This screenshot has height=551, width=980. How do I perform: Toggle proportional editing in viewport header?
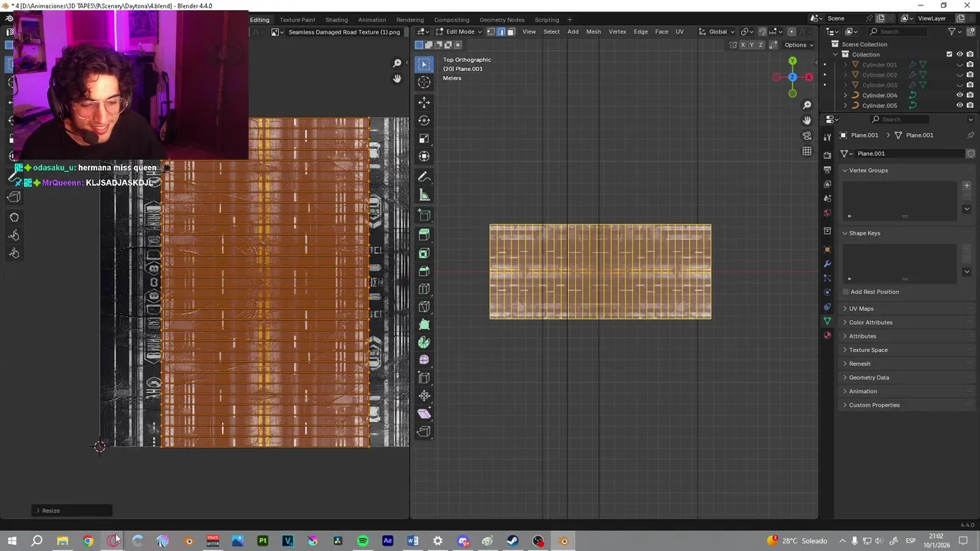[792, 31]
